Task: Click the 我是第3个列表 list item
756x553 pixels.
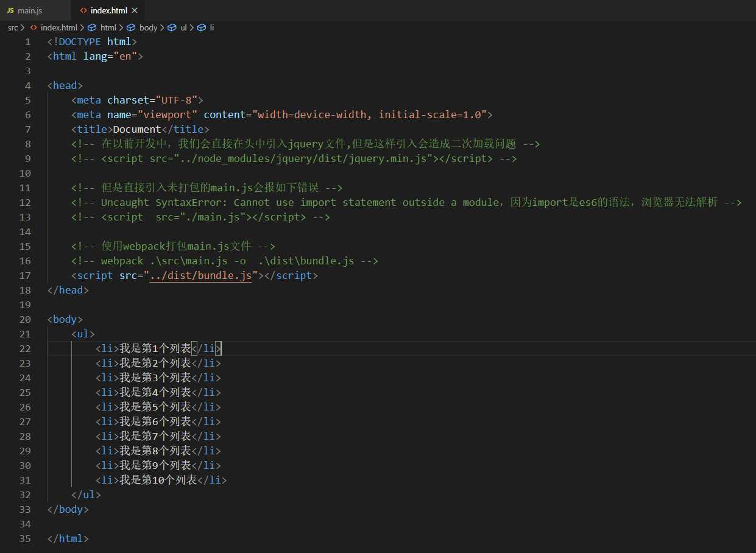Action: [x=158, y=378]
